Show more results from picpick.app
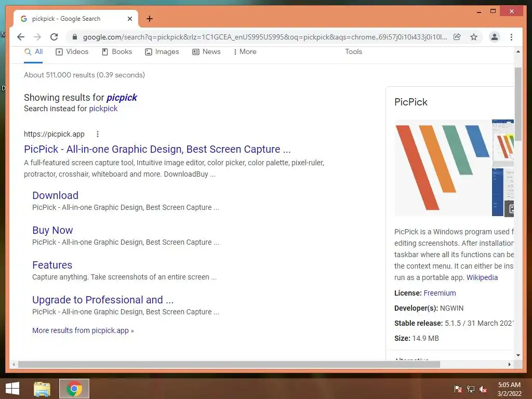The width and height of the screenshot is (532, 399). (83, 330)
